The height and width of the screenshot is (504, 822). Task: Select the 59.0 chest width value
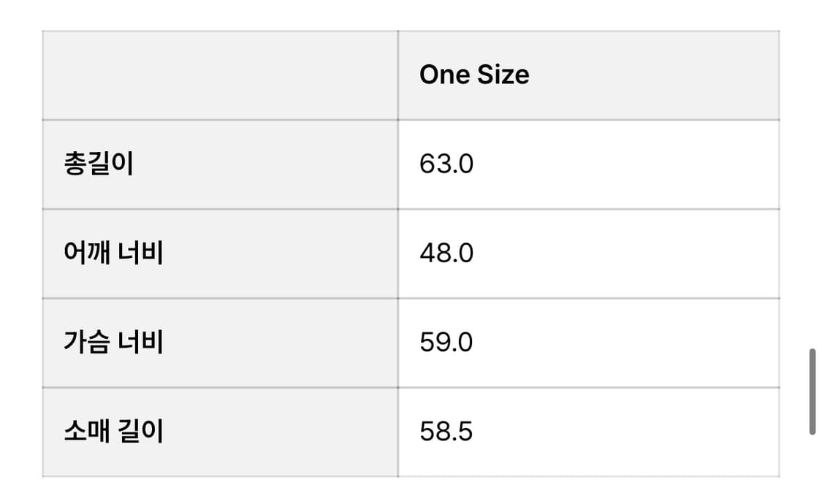click(446, 343)
